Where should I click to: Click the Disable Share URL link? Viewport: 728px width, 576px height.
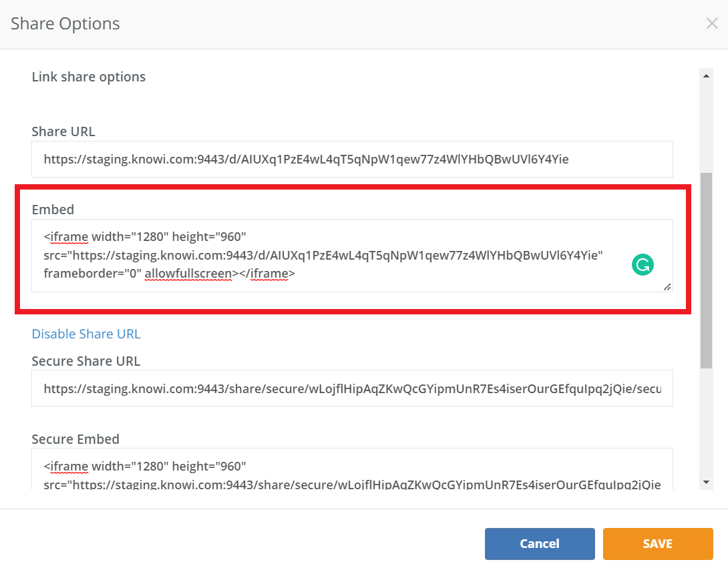pyautogui.click(x=86, y=334)
